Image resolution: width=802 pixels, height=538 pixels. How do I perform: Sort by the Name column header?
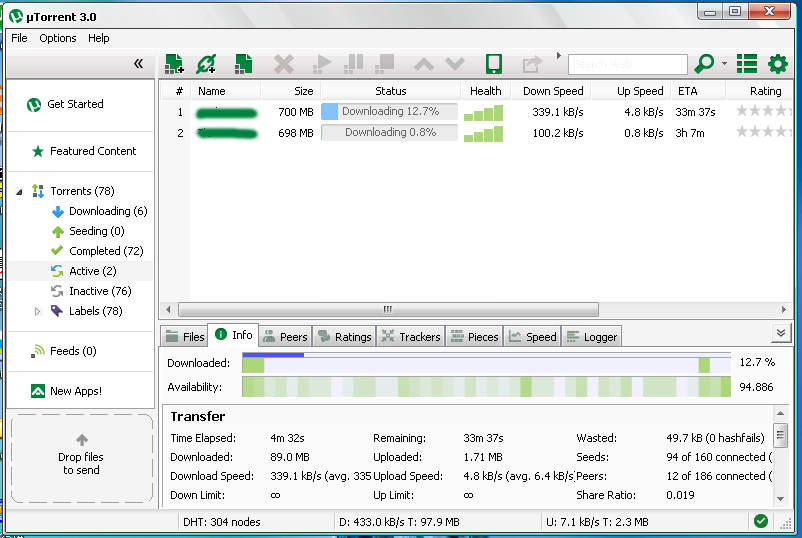point(226,91)
